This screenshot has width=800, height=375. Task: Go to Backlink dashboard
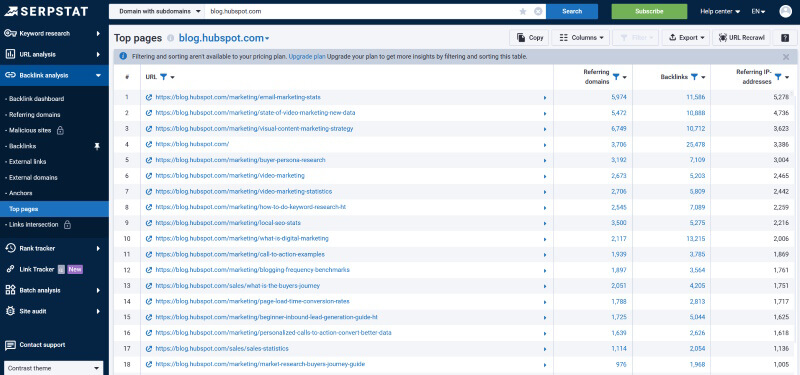coord(36,99)
